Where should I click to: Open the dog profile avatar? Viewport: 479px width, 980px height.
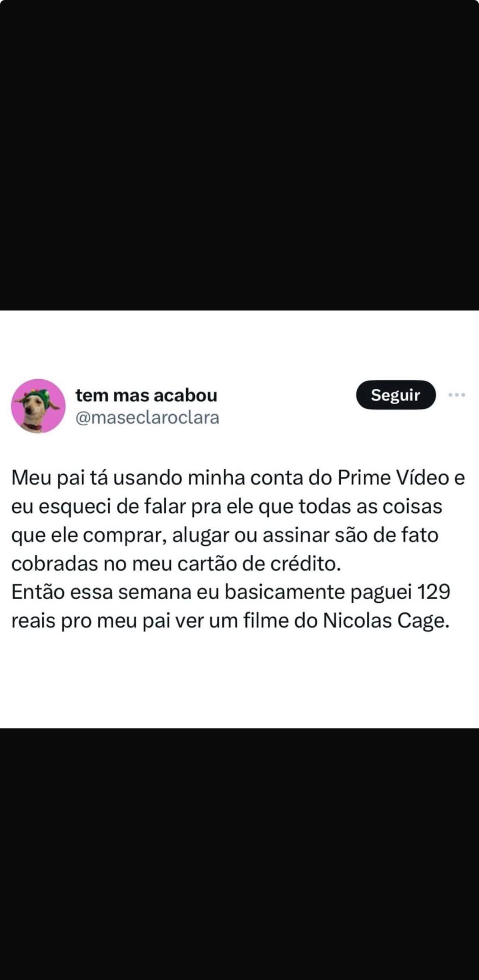coord(38,406)
